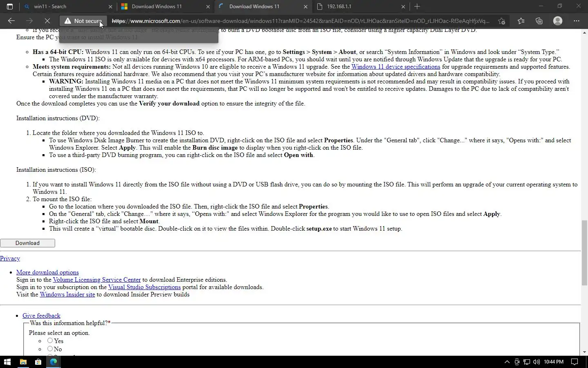Add this page to favorites
This screenshot has height=368, width=588.
[x=502, y=21]
